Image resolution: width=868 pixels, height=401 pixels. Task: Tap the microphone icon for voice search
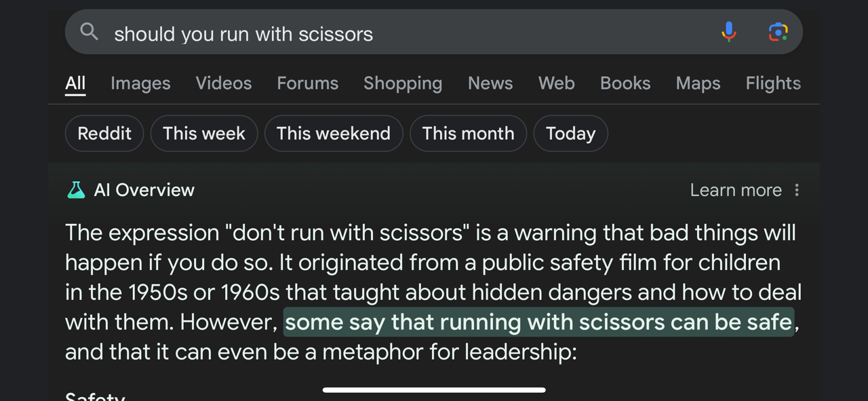point(728,31)
